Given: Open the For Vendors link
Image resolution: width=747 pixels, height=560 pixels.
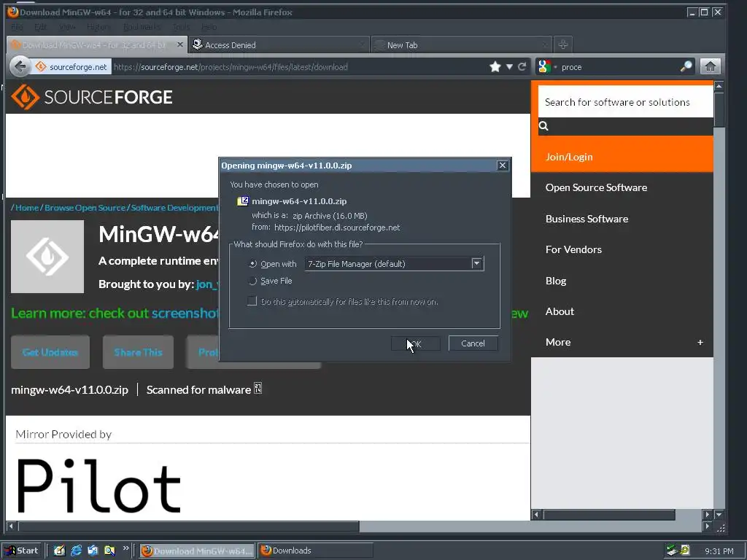Looking at the screenshot, I should [x=573, y=249].
